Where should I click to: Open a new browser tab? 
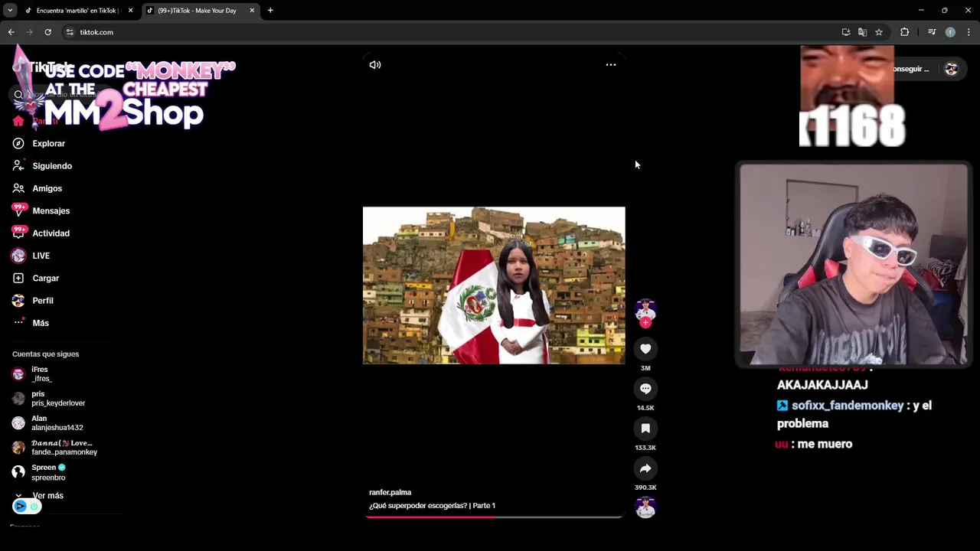coord(270,11)
